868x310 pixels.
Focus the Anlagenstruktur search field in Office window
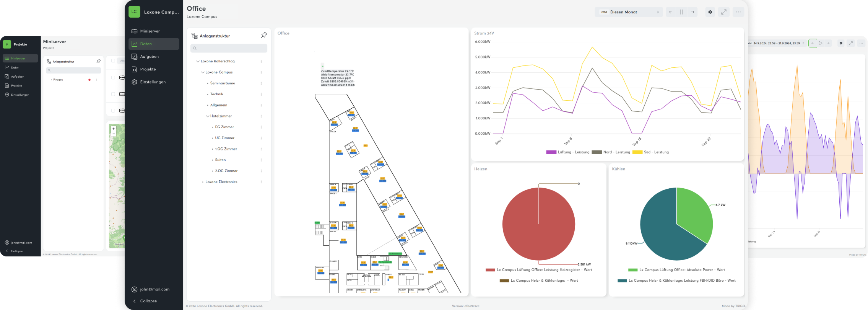[x=229, y=48]
